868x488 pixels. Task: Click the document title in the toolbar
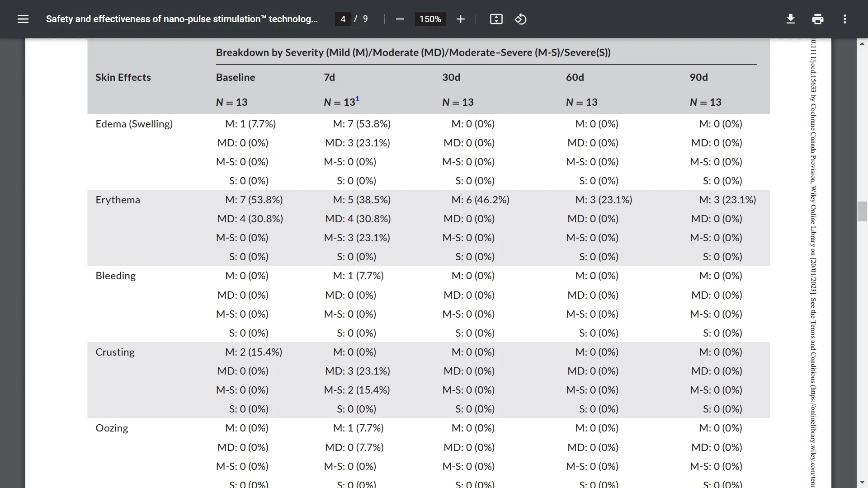point(182,19)
